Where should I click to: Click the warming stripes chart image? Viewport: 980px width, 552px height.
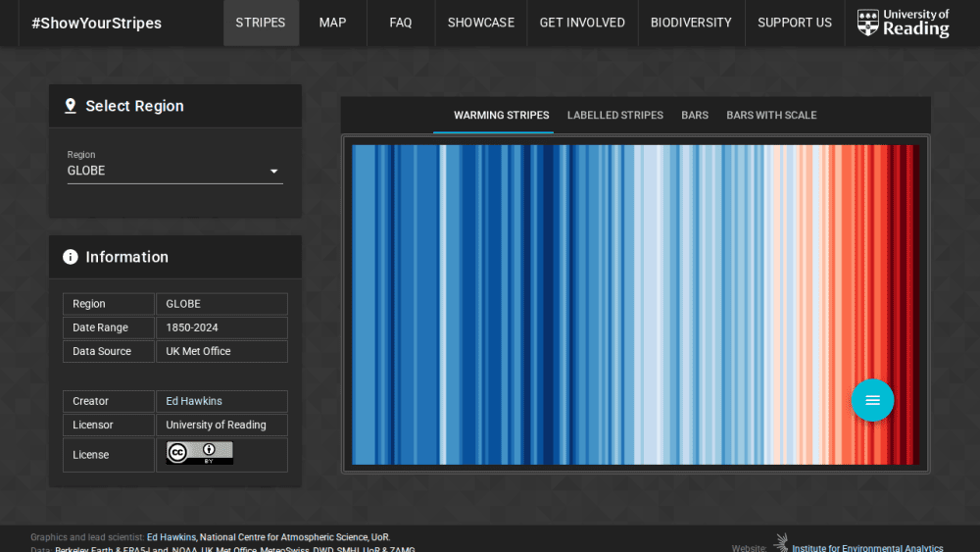tap(635, 305)
